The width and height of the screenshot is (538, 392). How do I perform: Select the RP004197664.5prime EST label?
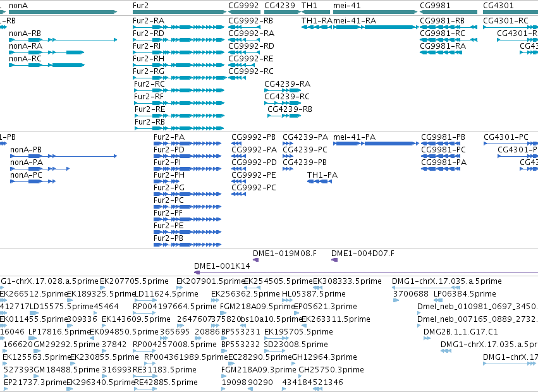tap(174, 307)
